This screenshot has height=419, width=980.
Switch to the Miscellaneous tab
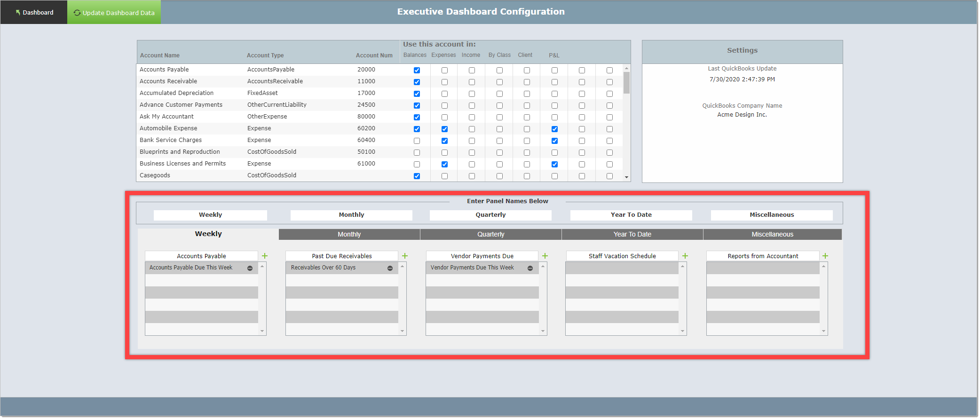tap(772, 234)
